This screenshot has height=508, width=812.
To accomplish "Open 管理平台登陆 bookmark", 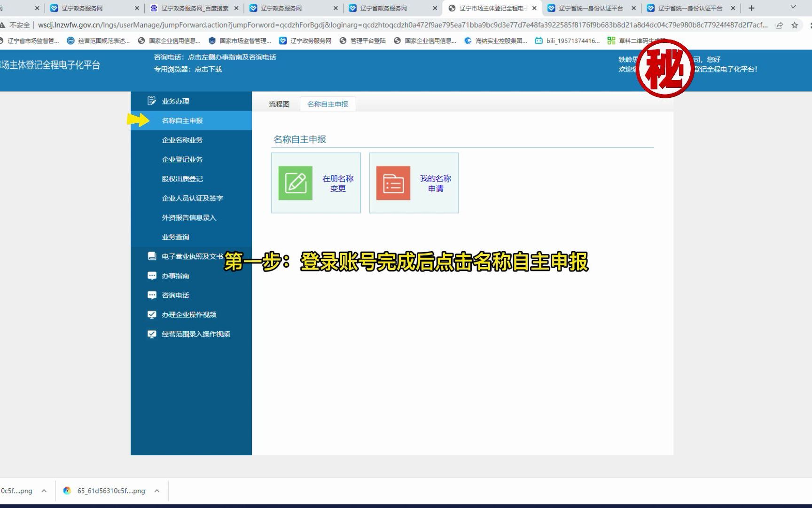I will point(363,41).
